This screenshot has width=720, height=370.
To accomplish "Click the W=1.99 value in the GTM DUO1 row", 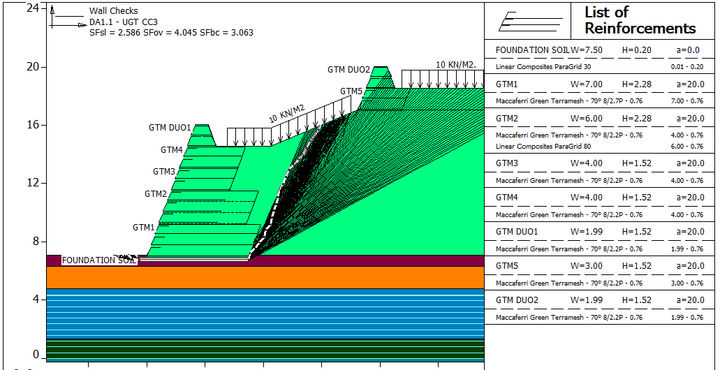I will 586,232.
